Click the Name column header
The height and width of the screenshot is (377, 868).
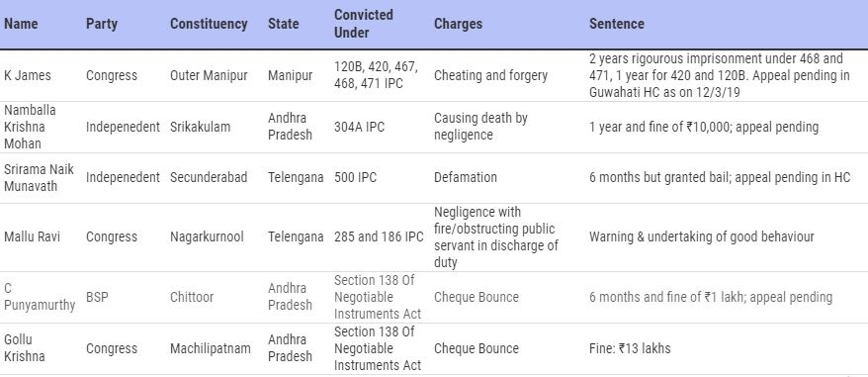click(21, 25)
